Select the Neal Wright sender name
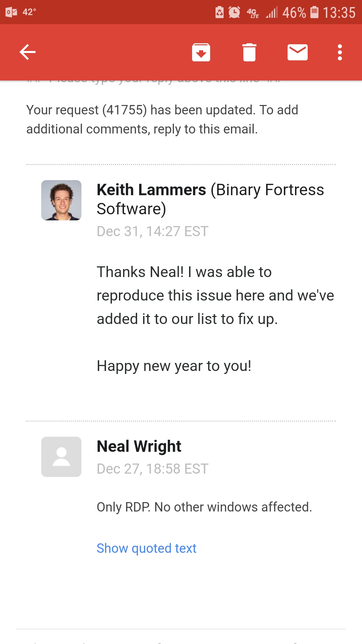362x644 pixels. 139,446
